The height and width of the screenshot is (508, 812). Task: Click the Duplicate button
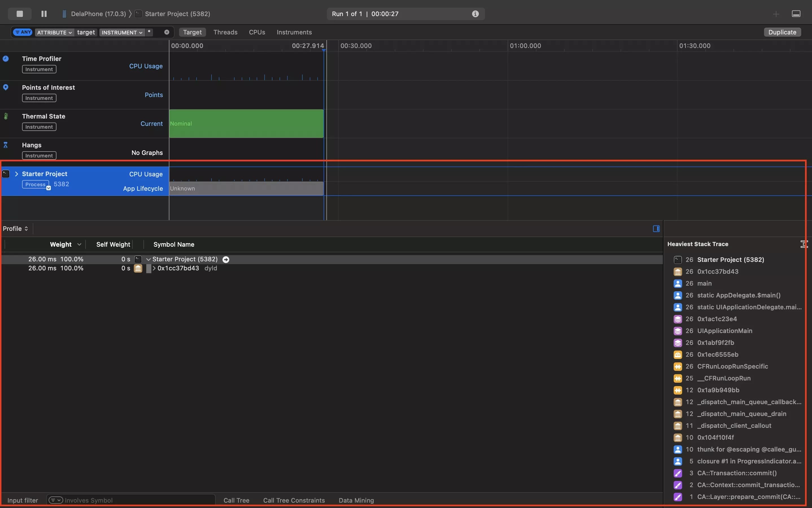pyautogui.click(x=782, y=32)
